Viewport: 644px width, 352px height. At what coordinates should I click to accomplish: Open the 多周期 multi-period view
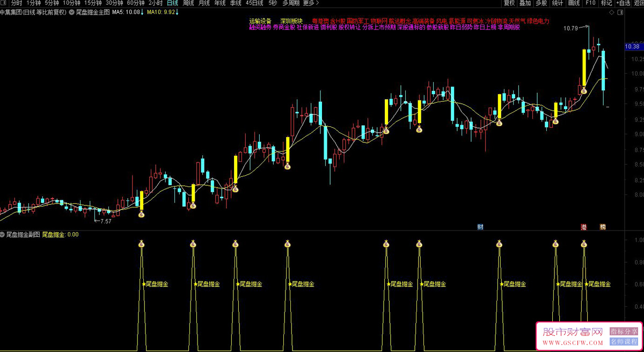point(290,3)
